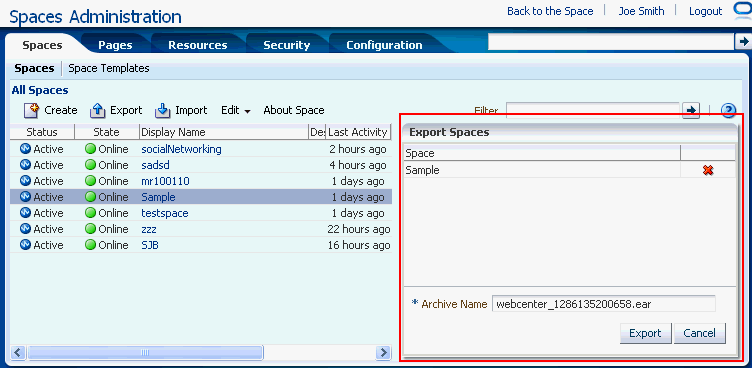Click the Joe Smith profile link
752x368 pixels.
(641, 11)
